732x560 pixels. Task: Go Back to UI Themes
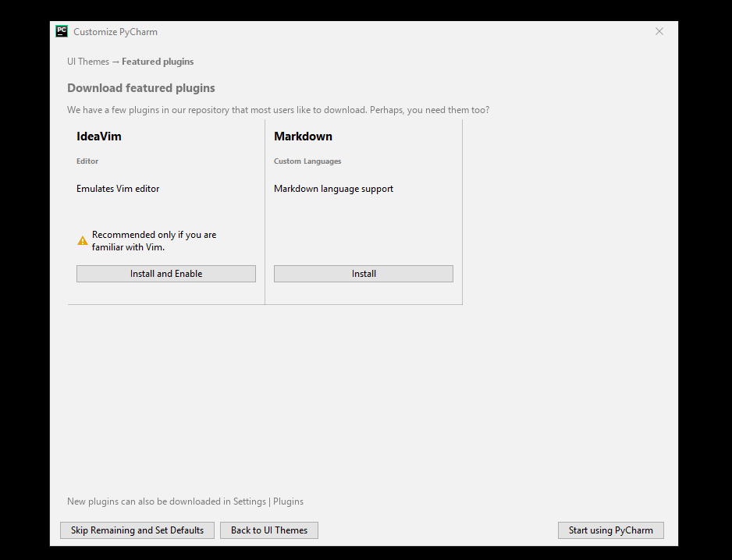(269, 530)
